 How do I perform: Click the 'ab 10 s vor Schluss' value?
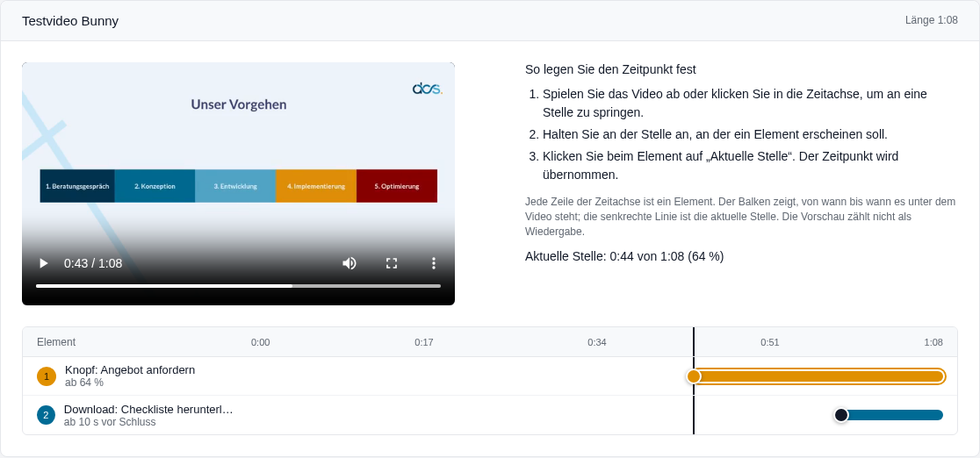tap(110, 422)
